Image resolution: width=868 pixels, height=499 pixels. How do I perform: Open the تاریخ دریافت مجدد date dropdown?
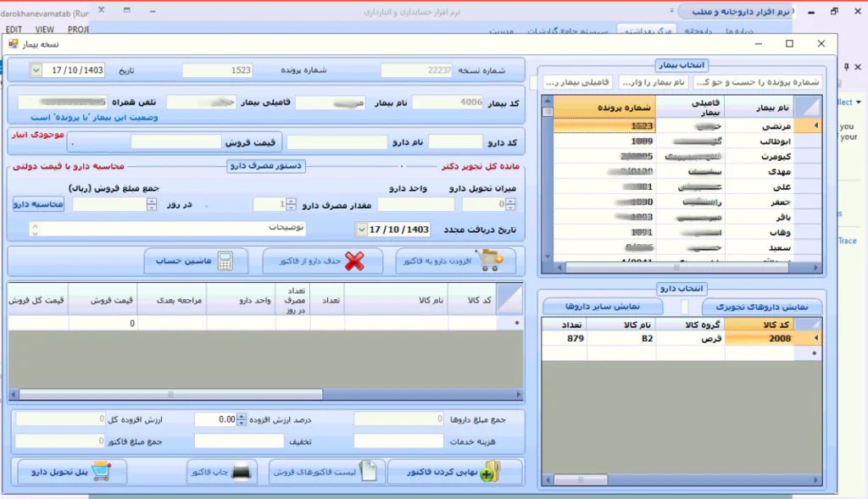click(360, 230)
